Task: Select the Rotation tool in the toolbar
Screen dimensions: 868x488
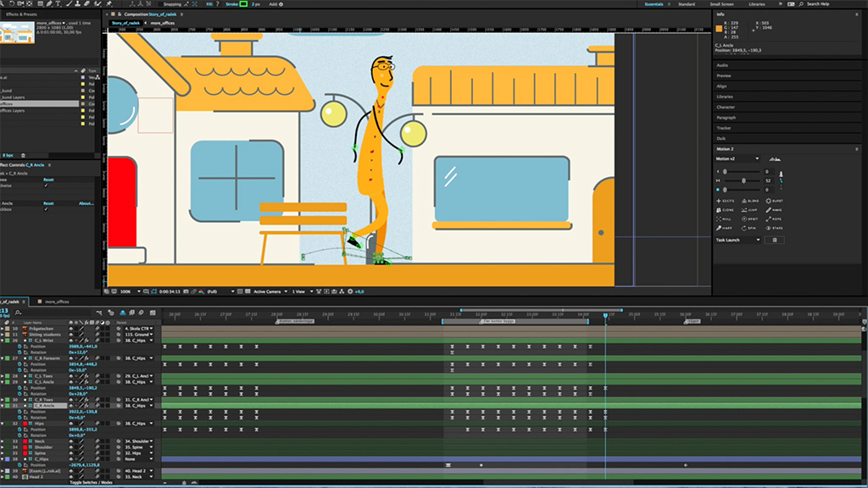Action: pos(12,4)
